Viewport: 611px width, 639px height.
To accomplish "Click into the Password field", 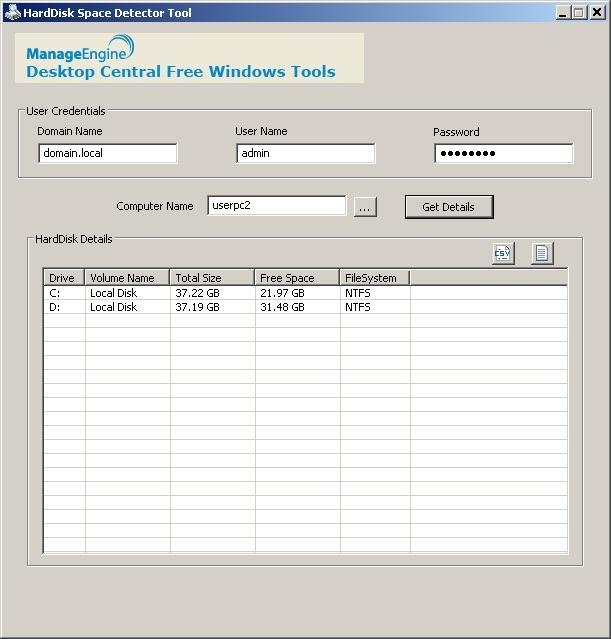I will (504, 153).
